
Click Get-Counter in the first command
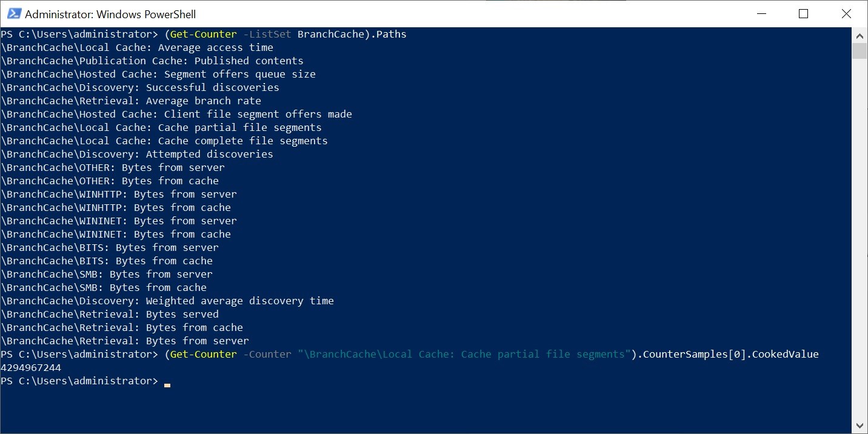(204, 34)
